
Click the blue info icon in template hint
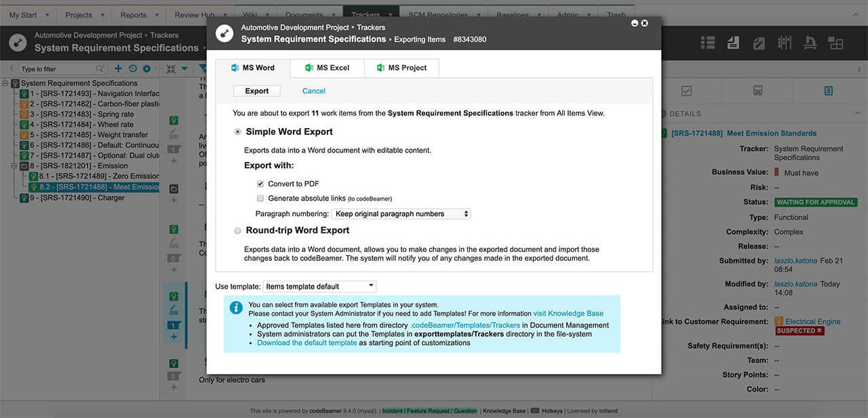236,308
